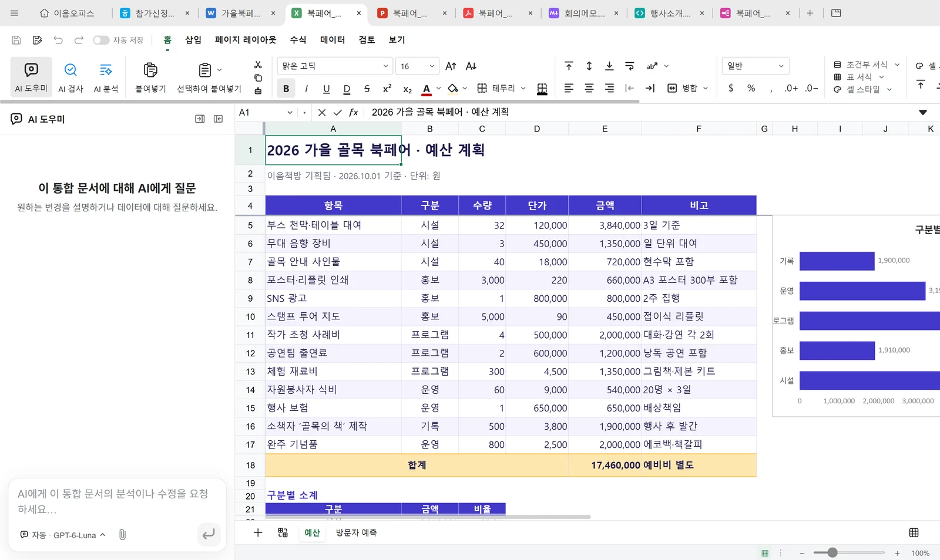
Task: Open the AI 분석 tool
Action: click(x=106, y=77)
